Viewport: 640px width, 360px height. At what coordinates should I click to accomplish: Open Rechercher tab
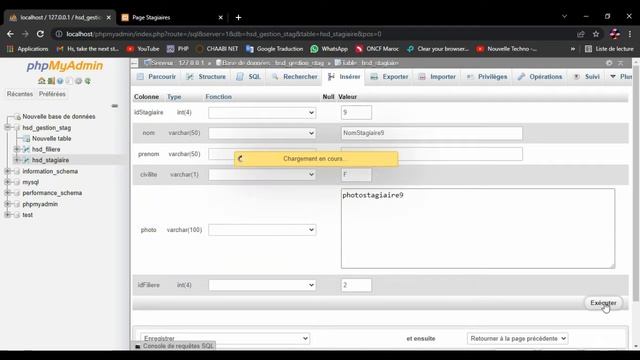(x=294, y=77)
